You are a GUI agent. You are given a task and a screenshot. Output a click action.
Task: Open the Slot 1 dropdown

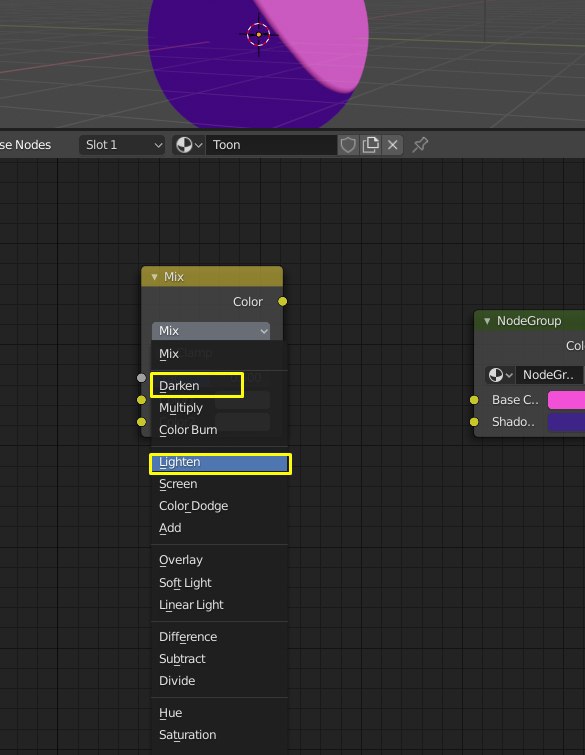click(122, 144)
